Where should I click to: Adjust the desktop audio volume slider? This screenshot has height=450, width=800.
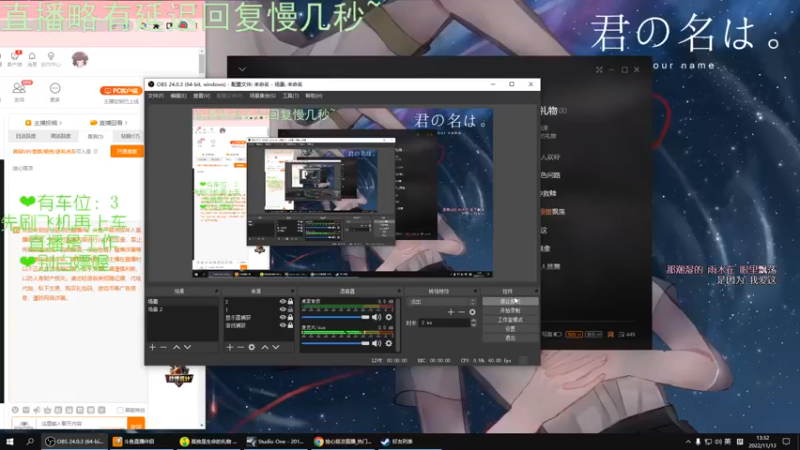pos(335,317)
